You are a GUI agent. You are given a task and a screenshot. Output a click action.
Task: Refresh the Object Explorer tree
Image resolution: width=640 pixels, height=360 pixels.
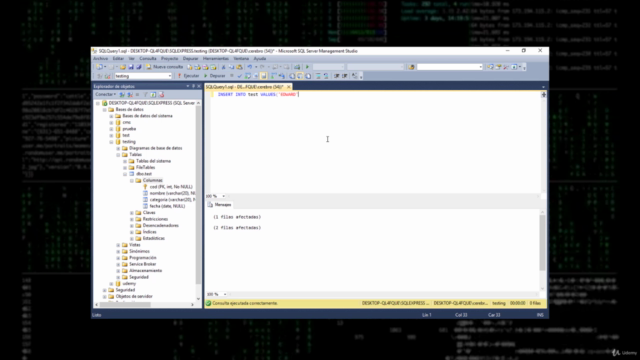coord(153,94)
